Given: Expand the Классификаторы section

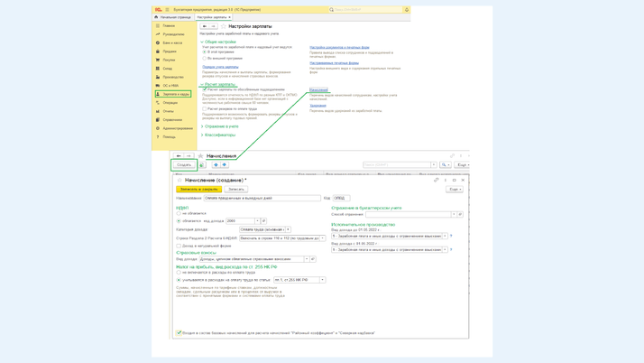Looking at the screenshot, I should click(218, 135).
